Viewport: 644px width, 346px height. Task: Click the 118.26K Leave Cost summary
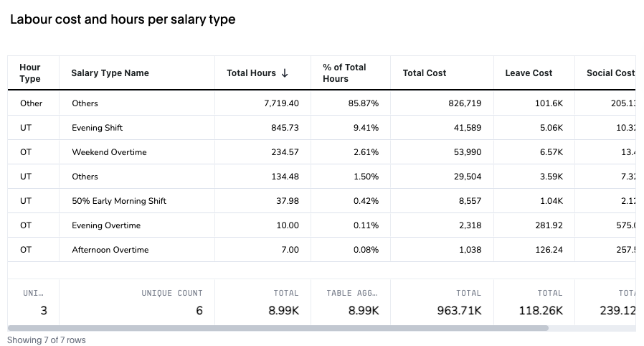pos(541,311)
